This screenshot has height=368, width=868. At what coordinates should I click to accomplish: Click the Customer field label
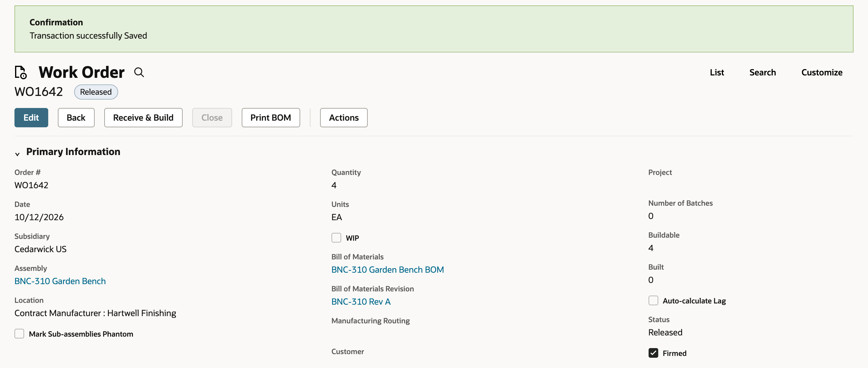click(348, 351)
